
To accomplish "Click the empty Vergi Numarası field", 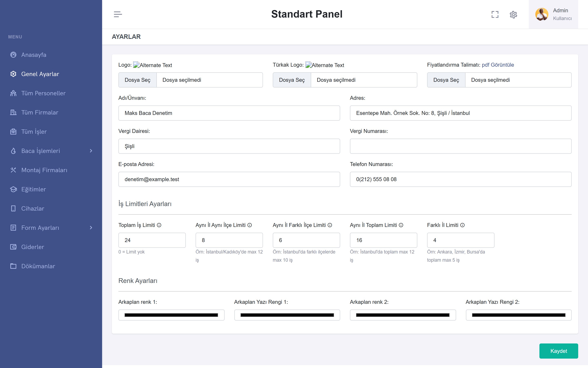I will coord(461,146).
